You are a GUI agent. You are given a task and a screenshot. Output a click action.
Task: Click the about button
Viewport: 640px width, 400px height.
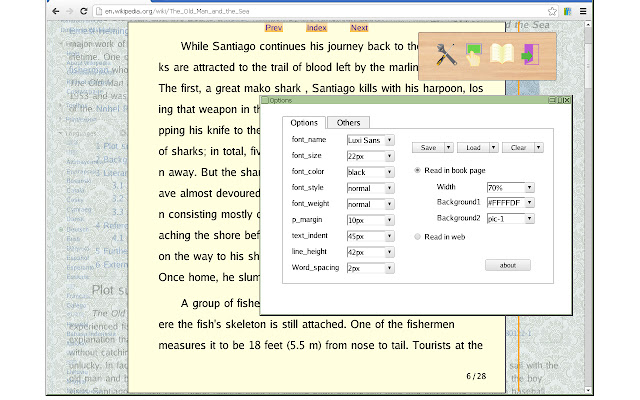[508, 265]
